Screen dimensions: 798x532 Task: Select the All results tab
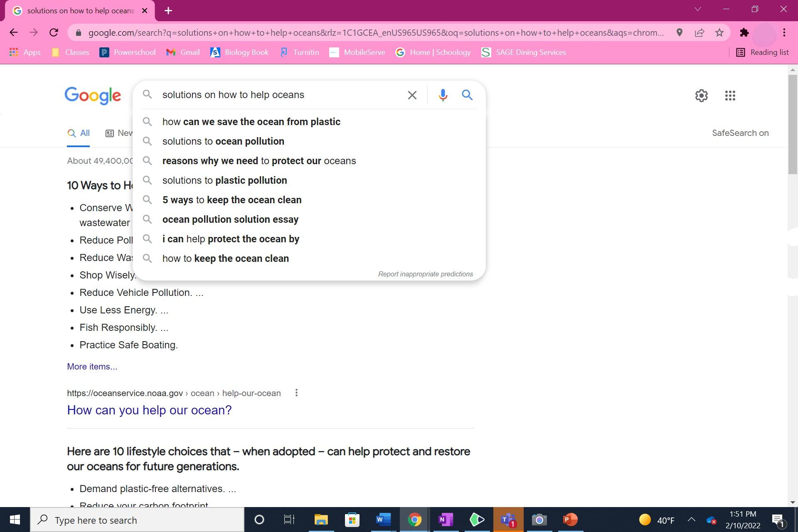pos(78,133)
